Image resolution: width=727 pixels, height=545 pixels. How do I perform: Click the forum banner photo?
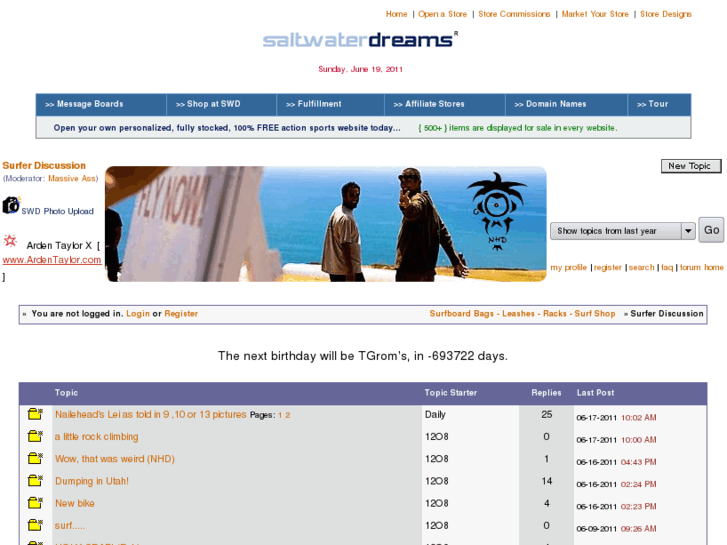[x=325, y=224]
